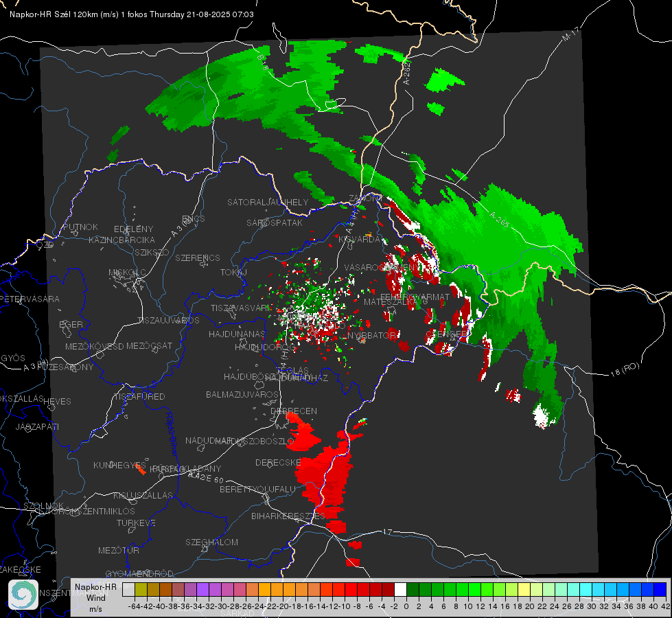Click the SZERENCS town label
This screenshot has height=618, width=672.
(198, 257)
